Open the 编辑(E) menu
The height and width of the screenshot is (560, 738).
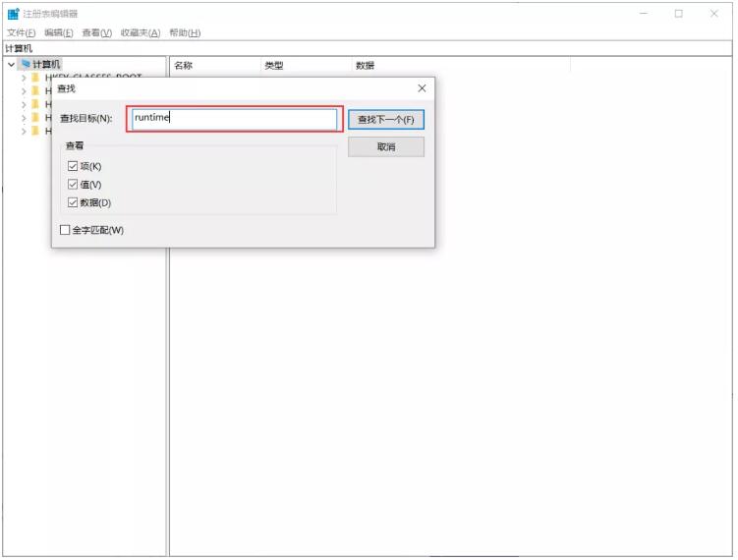[58, 32]
